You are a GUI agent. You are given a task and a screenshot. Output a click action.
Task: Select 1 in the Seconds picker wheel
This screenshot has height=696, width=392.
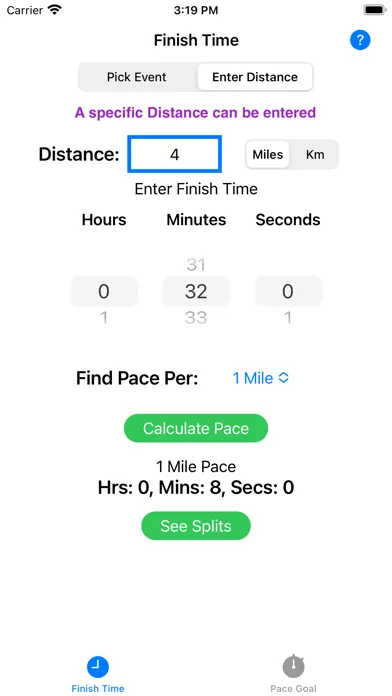pyautogui.click(x=288, y=318)
